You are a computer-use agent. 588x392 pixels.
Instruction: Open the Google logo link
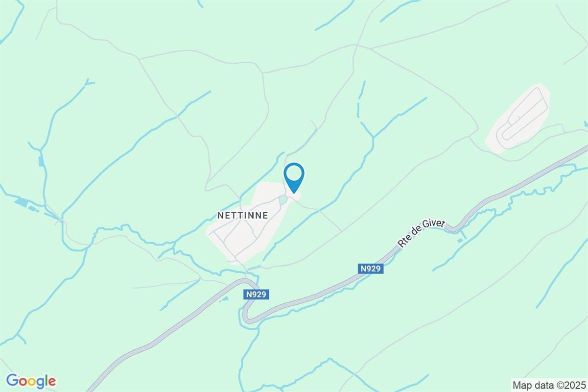31,381
